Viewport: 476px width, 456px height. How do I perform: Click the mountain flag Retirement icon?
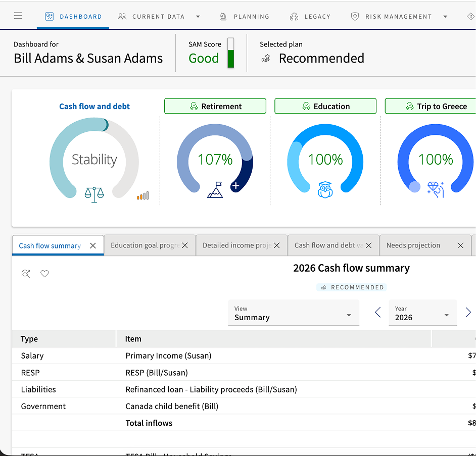tap(215, 190)
